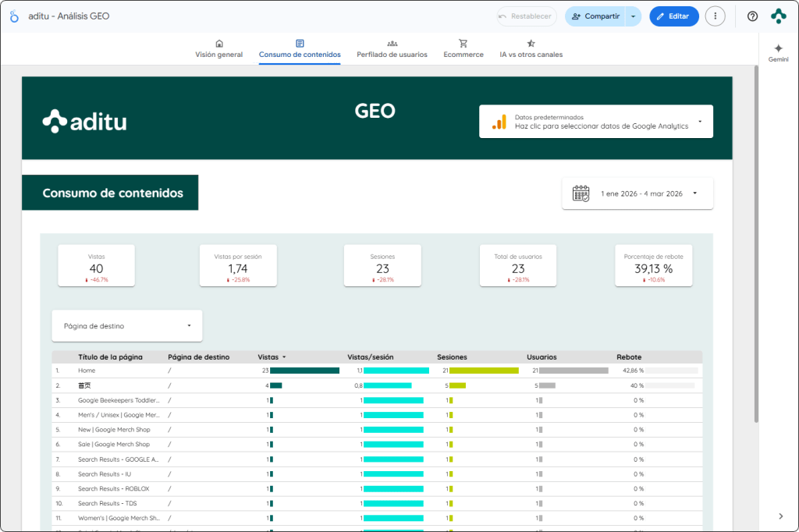Open the IA vs otros canales tab

pos(531,49)
